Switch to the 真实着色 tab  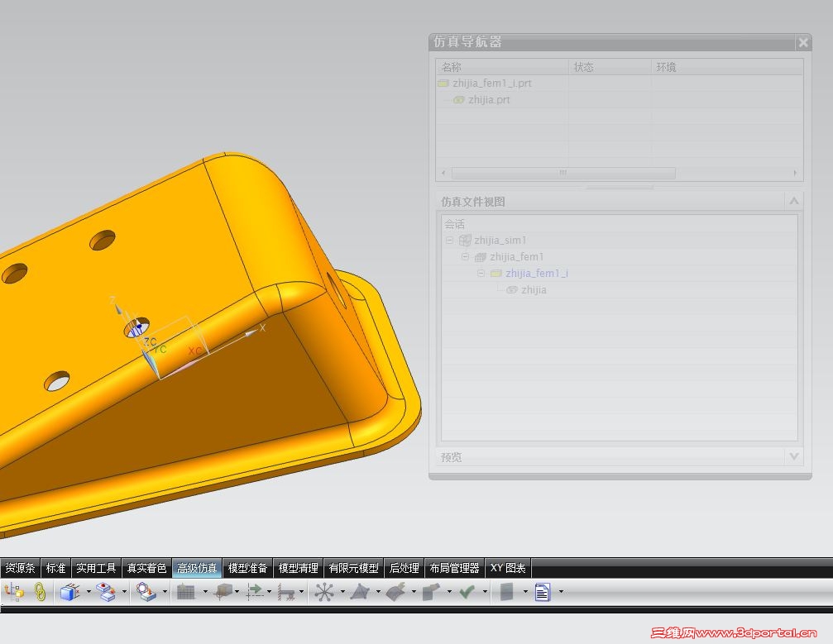click(146, 568)
